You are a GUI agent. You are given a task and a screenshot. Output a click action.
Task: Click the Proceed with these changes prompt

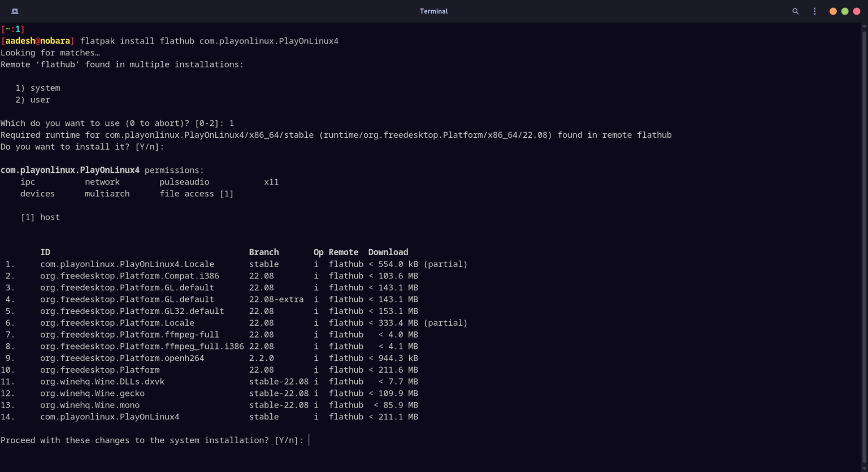point(150,440)
